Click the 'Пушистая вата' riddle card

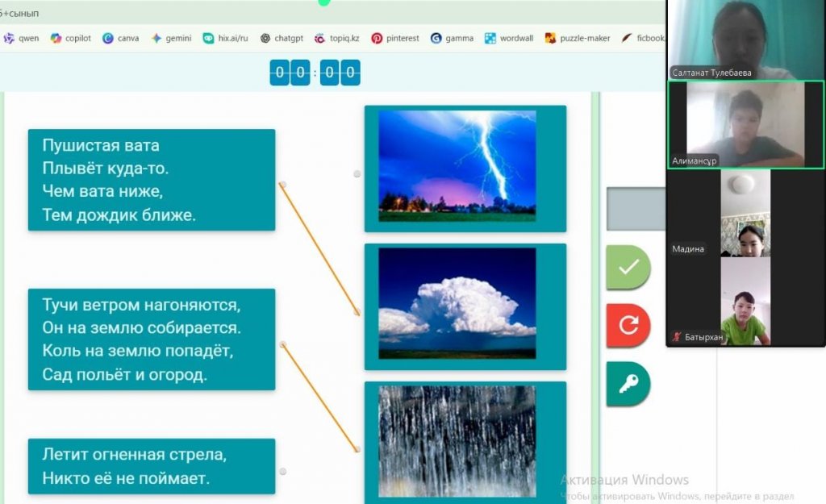[x=152, y=180]
